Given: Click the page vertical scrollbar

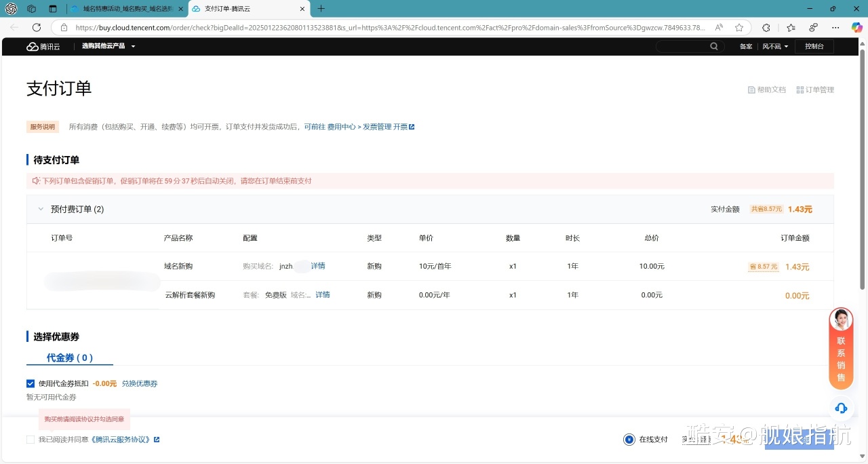Looking at the screenshot, I should (x=863, y=170).
